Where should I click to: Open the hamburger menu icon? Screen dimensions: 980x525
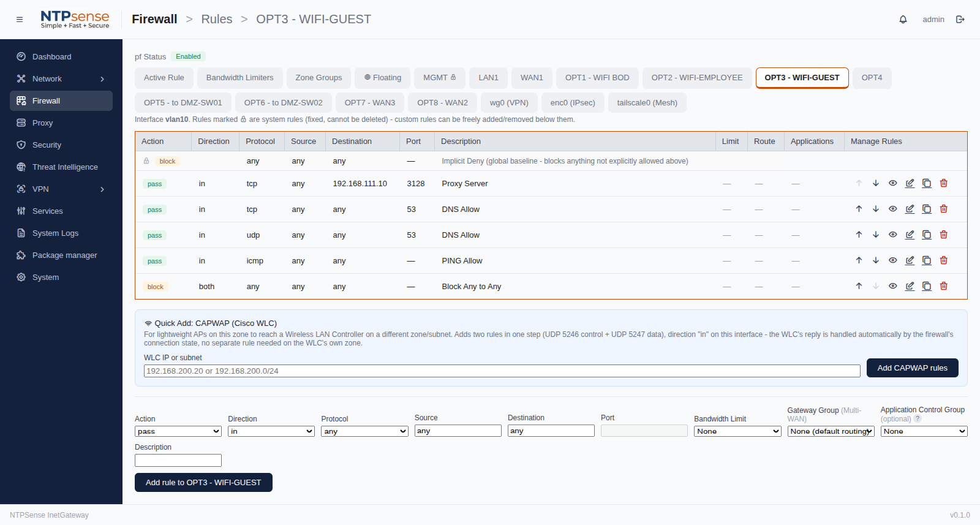pos(20,20)
